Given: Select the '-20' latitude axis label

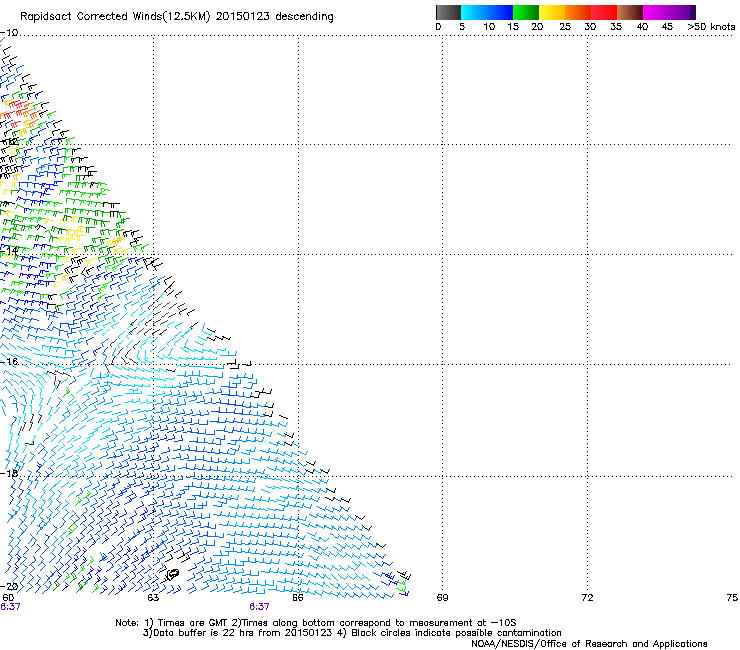Looking at the screenshot, I should coord(9,586).
